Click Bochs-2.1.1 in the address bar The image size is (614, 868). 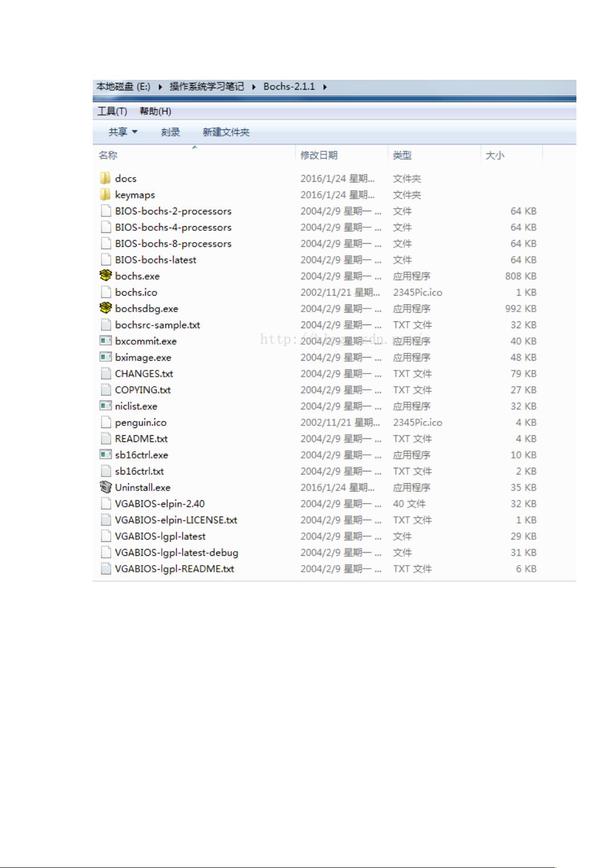pos(289,87)
